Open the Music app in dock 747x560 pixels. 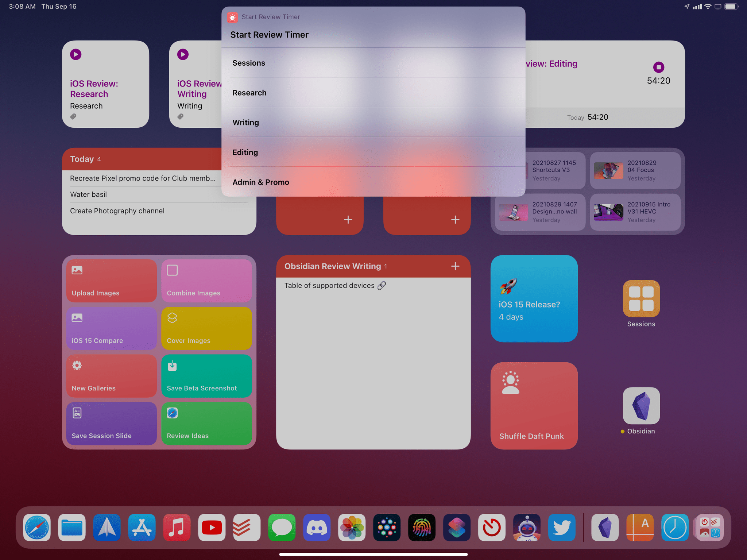177,527
